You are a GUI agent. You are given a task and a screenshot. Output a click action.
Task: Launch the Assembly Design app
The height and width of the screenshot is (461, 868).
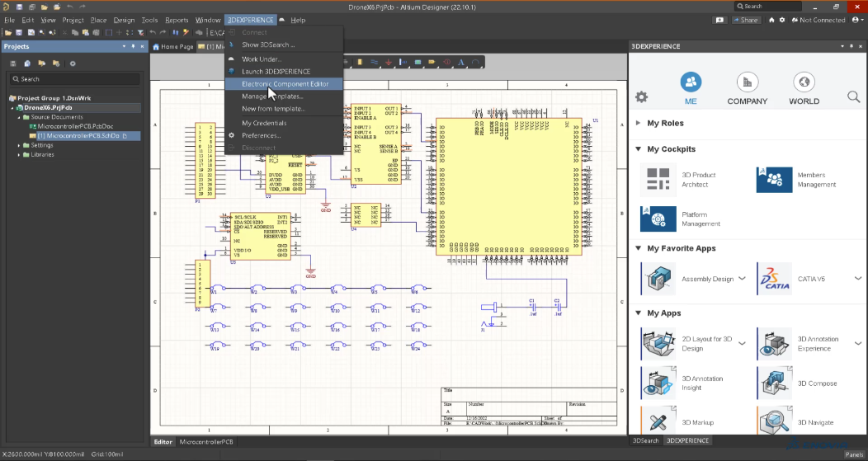658,279
